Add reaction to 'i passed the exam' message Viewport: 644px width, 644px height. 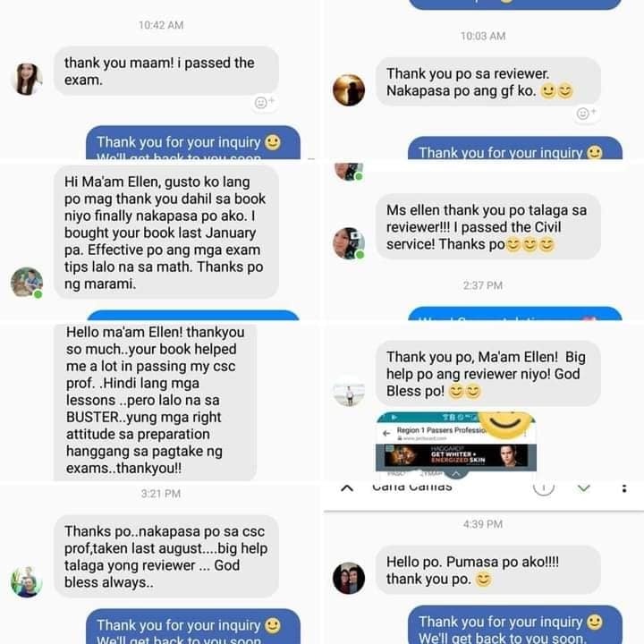pos(264,102)
